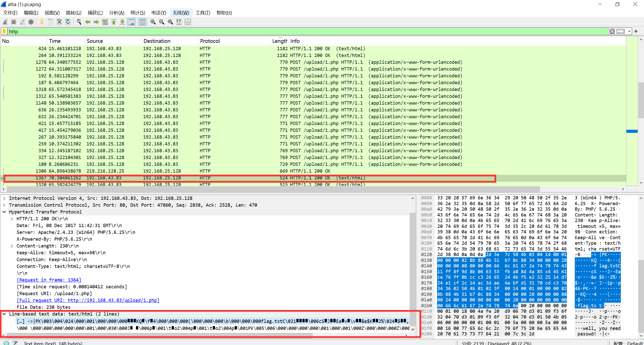Click the zoom in toolbar icon

click(x=153, y=22)
